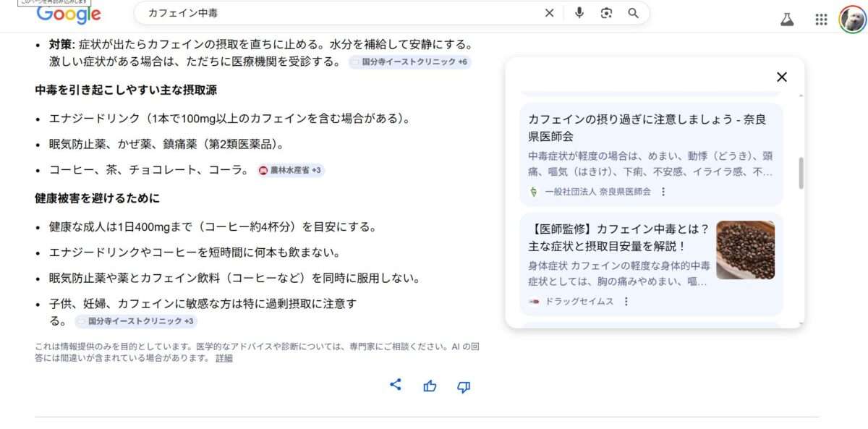The image size is (868, 429).
Task: Expand 国分寺イーストクリニック +3 source chip
Action: click(136, 321)
